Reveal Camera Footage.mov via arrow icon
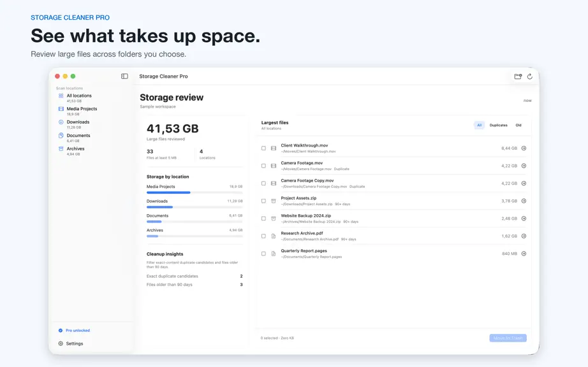Viewport: 588px width, 367px height. coord(524,166)
